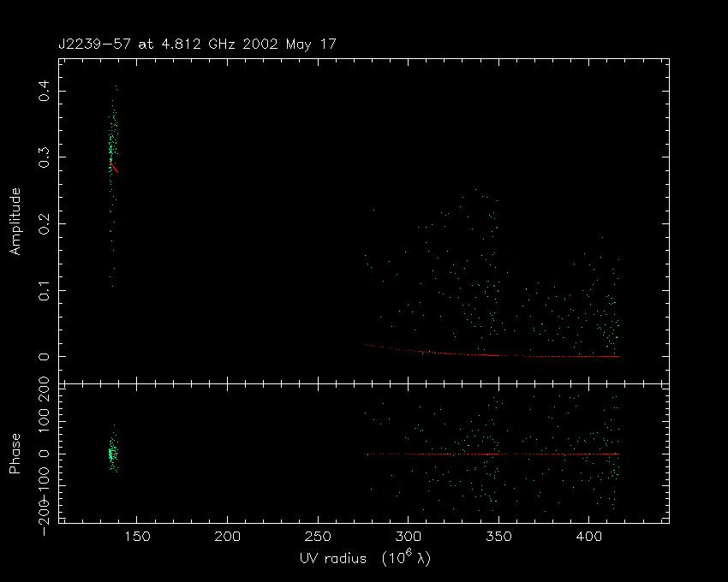Click the short red model segment near amplitude 0.3
This screenshot has height=582, width=728.
click(x=115, y=168)
